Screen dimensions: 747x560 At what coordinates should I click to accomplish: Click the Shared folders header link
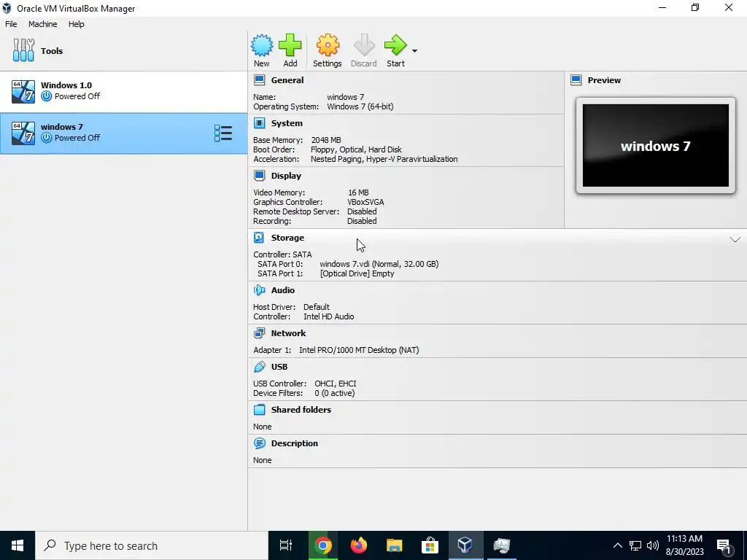click(301, 410)
